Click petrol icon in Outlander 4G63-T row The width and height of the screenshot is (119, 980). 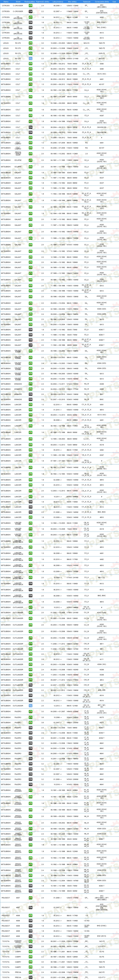coord(31,638)
